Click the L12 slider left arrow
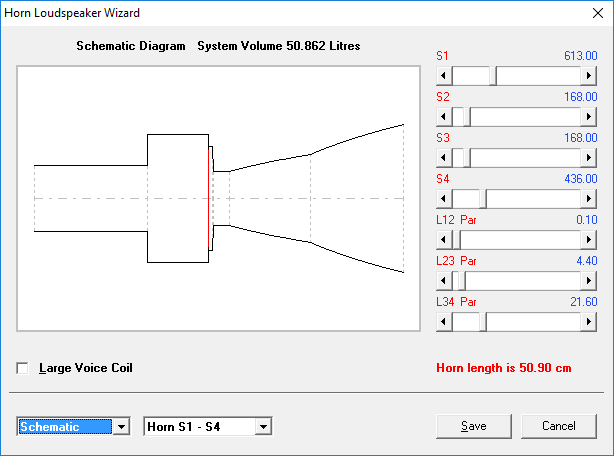 tap(444, 240)
